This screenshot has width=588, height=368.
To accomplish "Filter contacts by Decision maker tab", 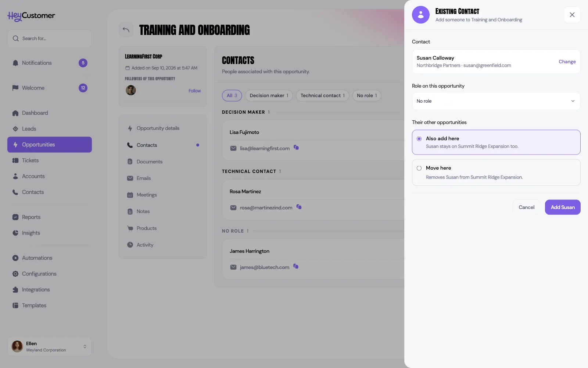I will coord(269,96).
